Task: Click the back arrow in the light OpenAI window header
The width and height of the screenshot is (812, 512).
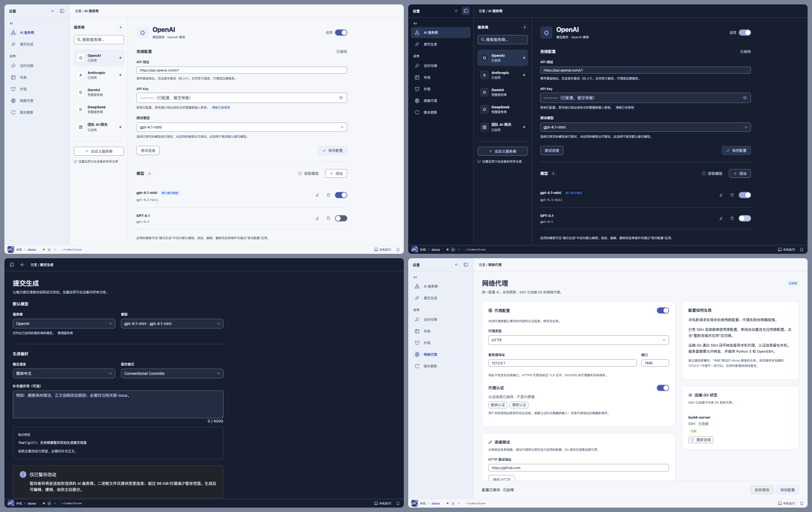Action: tap(53, 11)
